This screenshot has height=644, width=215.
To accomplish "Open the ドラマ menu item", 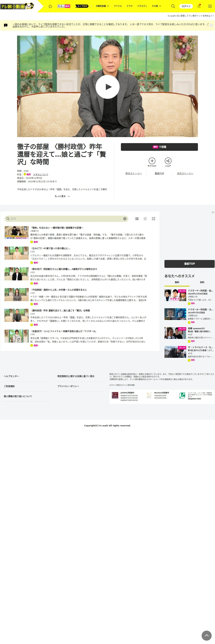I will pyautogui.click(x=130, y=6).
